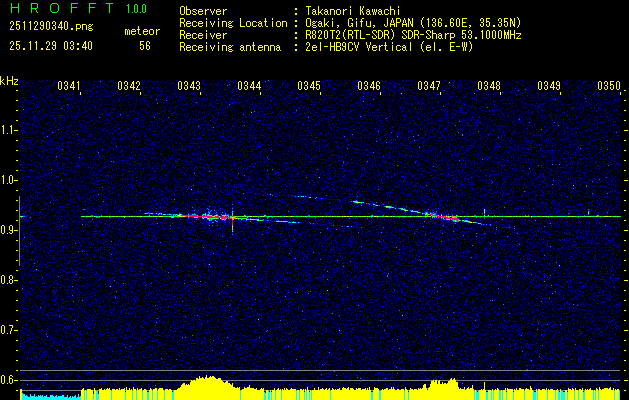Click the 0345 time marker

(309, 86)
